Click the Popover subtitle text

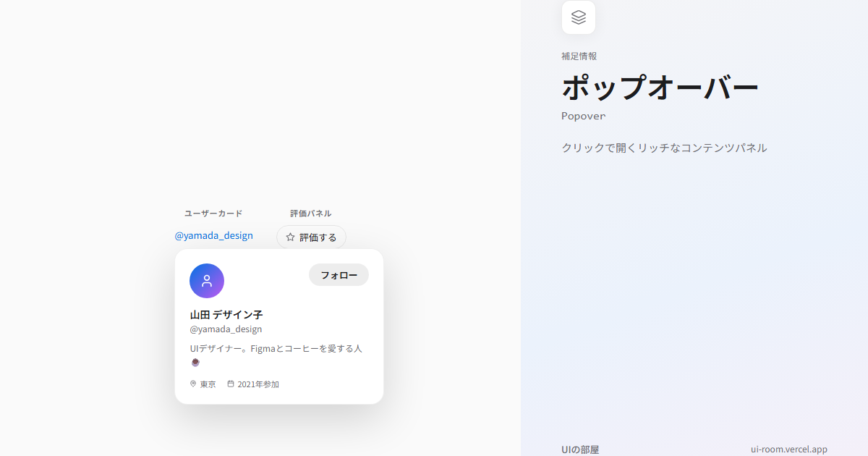[584, 116]
